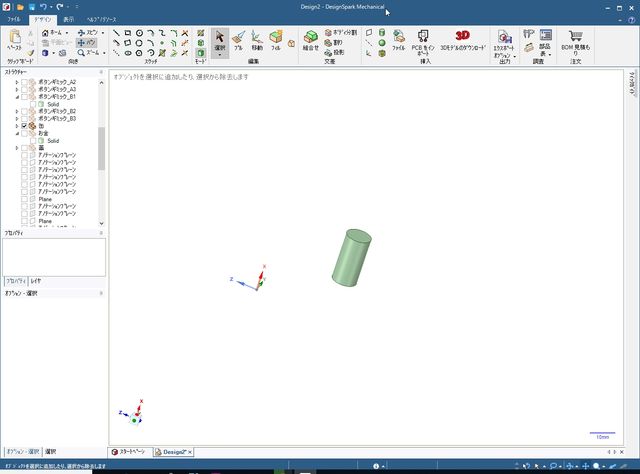Switch to 3D mode icon in Mode group
Viewport: 640px width, 474px height.
(x=200, y=53)
